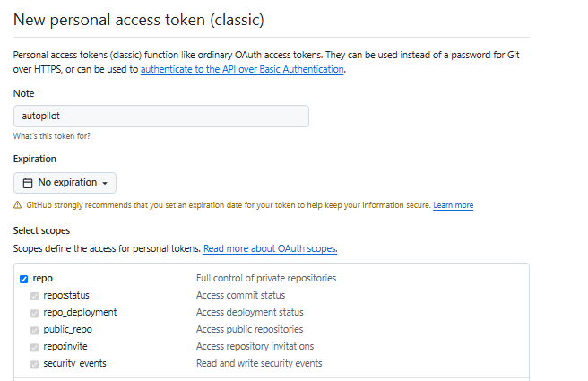Click the repo:status scope label
Viewport: 588px width, 381px height.
[x=66, y=296]
